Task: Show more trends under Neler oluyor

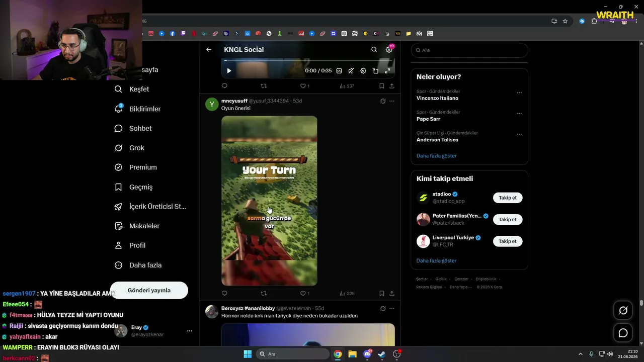Action: point(436,156)
